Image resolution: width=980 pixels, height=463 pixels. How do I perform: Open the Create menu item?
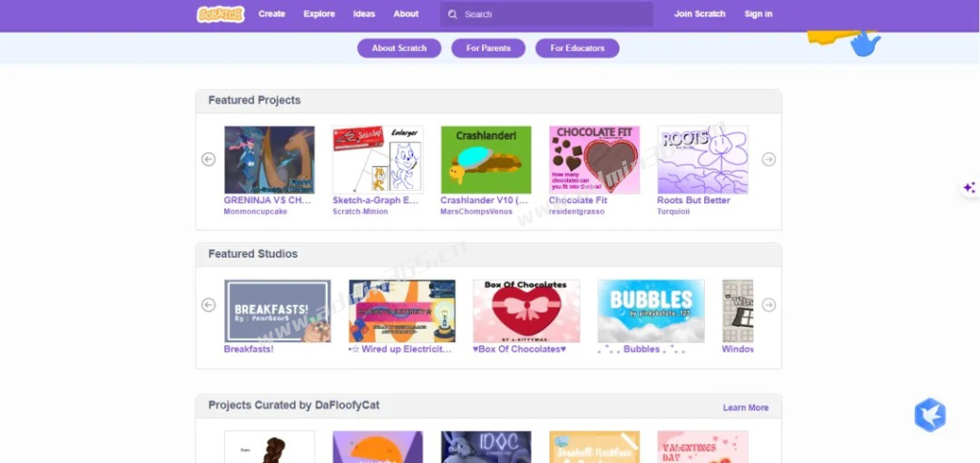click(272, 13)
